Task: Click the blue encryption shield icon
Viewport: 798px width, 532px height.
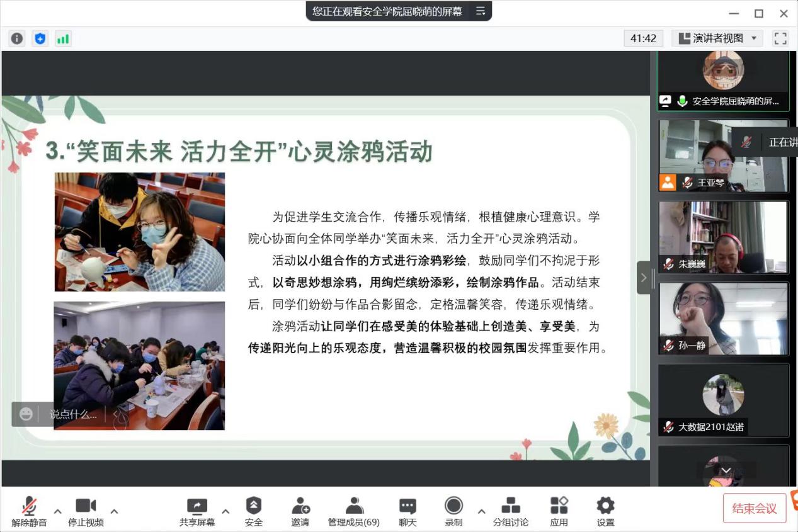Action: click(40, 38)
